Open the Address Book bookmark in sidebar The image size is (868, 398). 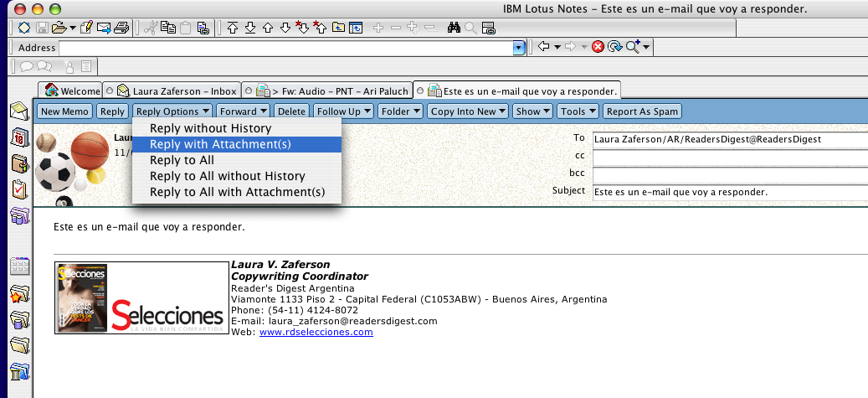(x=19, y=163)
